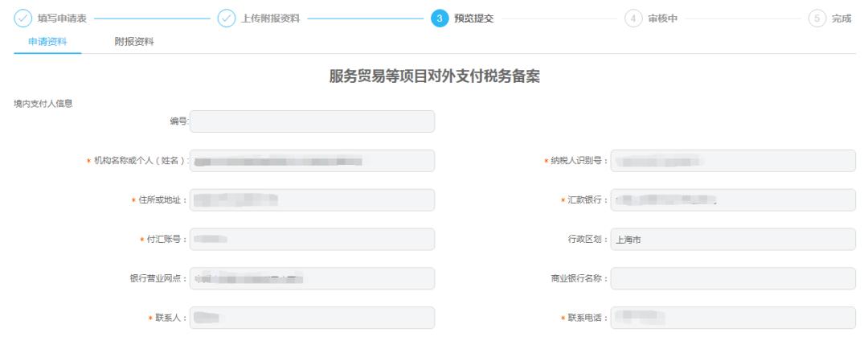This screenshot has width=868, height=341.
Task: Focus the 付汇账号 input field
Action: 312,240
